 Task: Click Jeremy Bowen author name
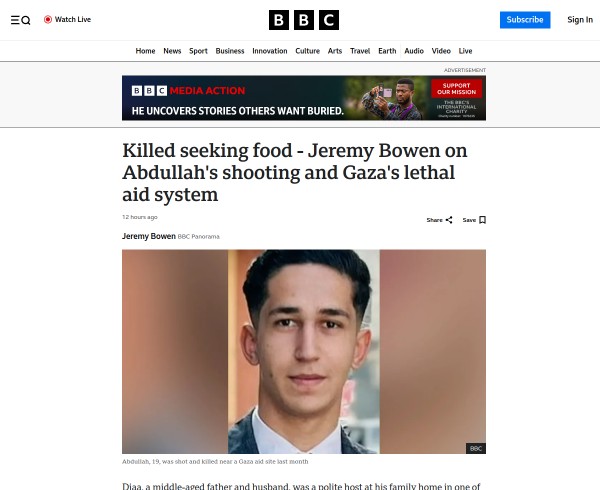coord(149,236)
